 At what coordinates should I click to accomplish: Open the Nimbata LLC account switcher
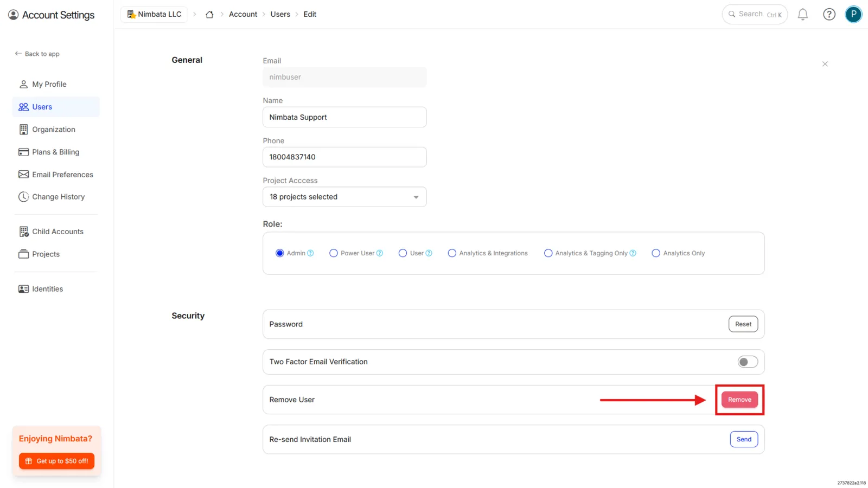click(x=155, y=15)
